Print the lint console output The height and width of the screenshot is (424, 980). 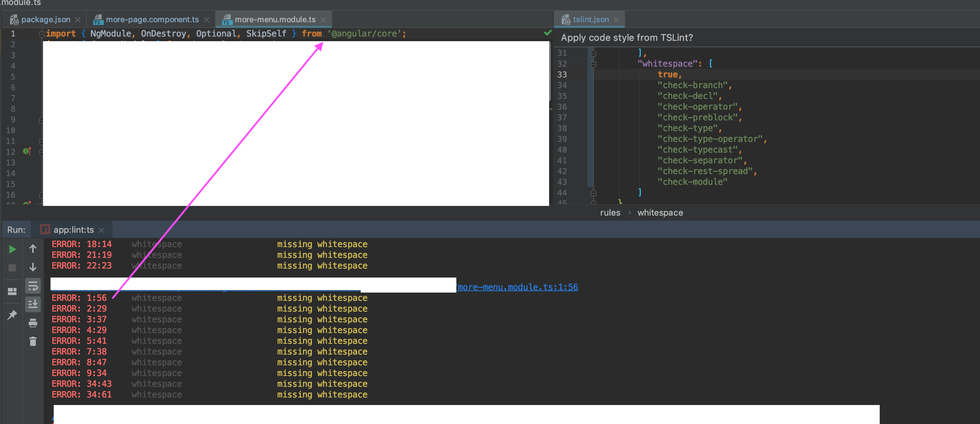(x=33, y=323)
